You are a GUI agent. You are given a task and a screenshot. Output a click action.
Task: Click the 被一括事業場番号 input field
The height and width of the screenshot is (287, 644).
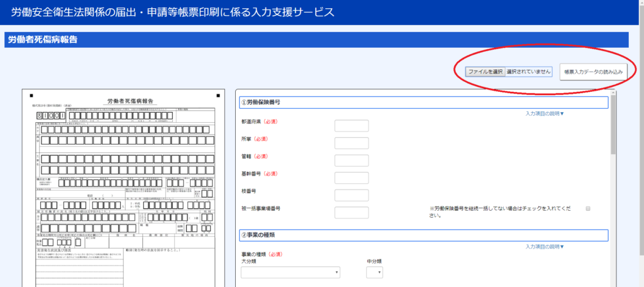352,213
